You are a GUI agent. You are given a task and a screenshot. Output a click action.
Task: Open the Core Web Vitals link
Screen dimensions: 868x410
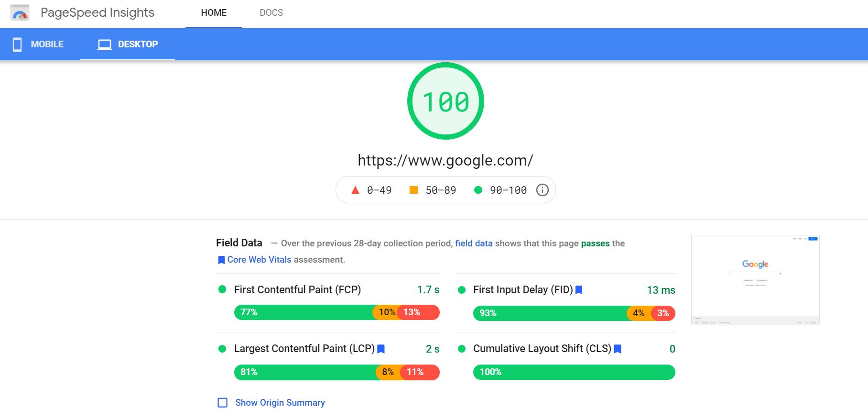[259, 259]
